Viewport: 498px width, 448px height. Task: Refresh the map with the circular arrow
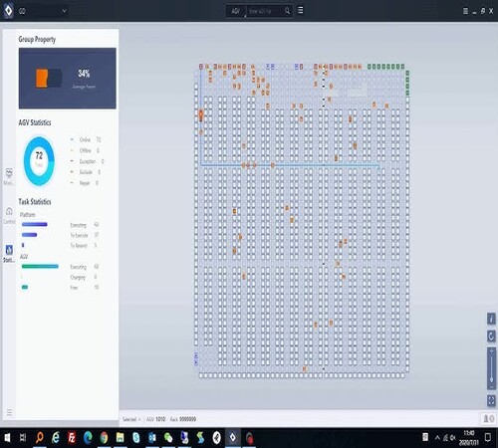[491, 336]
